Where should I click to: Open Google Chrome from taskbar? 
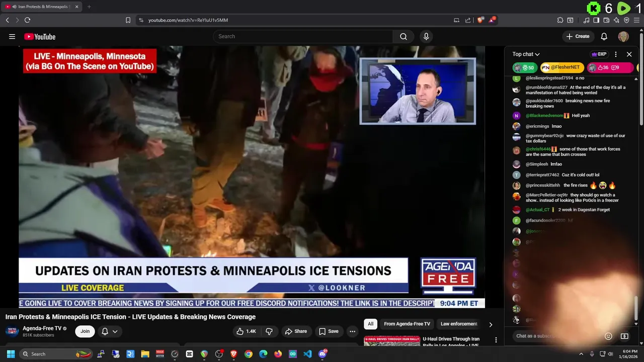(249, 354)
